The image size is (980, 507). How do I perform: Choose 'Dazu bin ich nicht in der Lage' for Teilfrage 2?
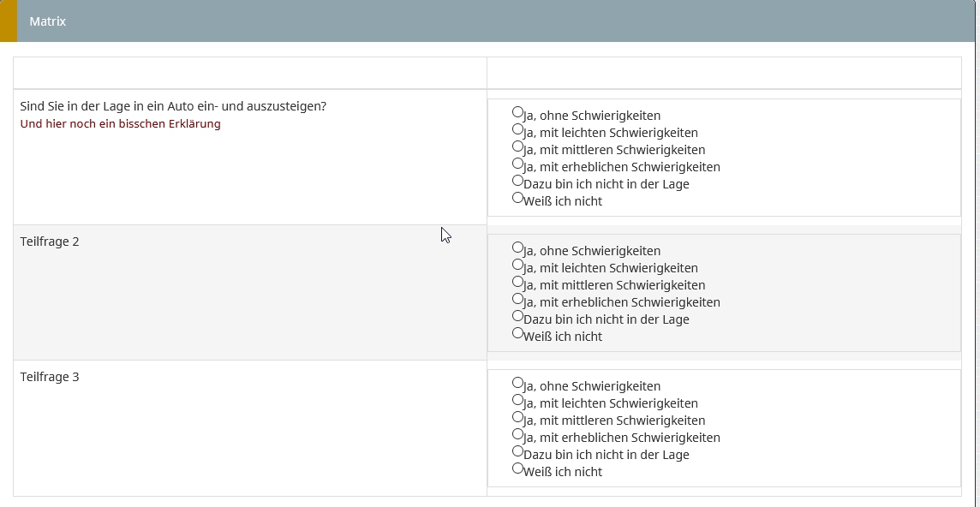pos(517,316)
